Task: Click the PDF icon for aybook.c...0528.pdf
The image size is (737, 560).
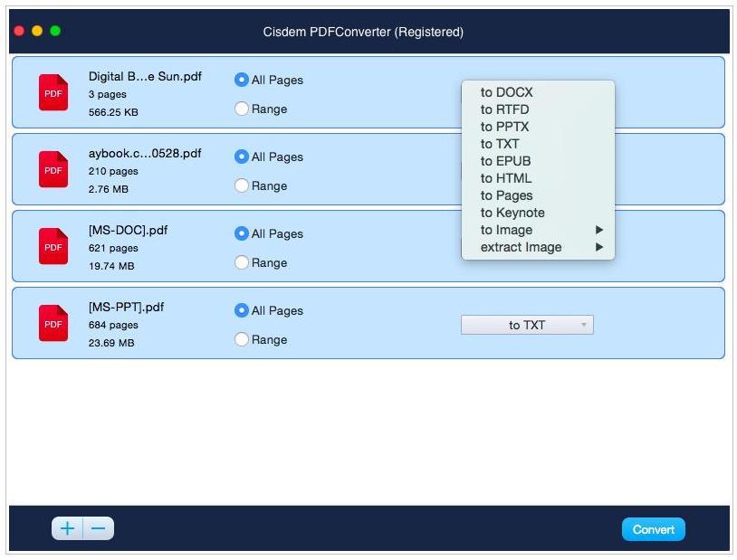Action: [x=53, y=169]
